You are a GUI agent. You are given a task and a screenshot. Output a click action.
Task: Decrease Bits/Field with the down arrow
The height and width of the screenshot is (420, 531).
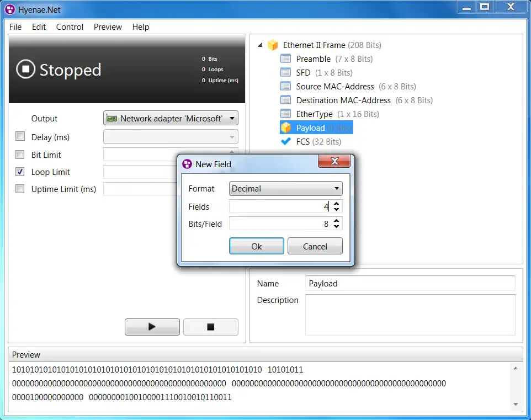[x=336, y=226]
